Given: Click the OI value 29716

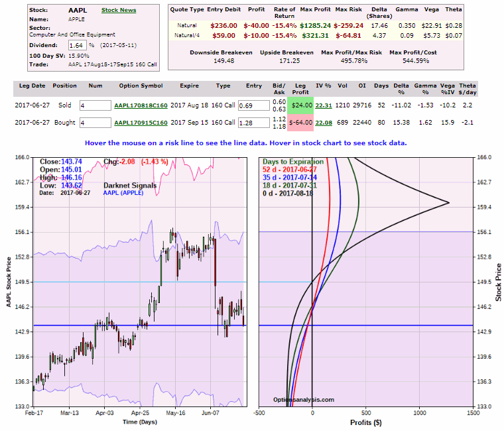Looking at the screenshot, I should click(362, 105).
